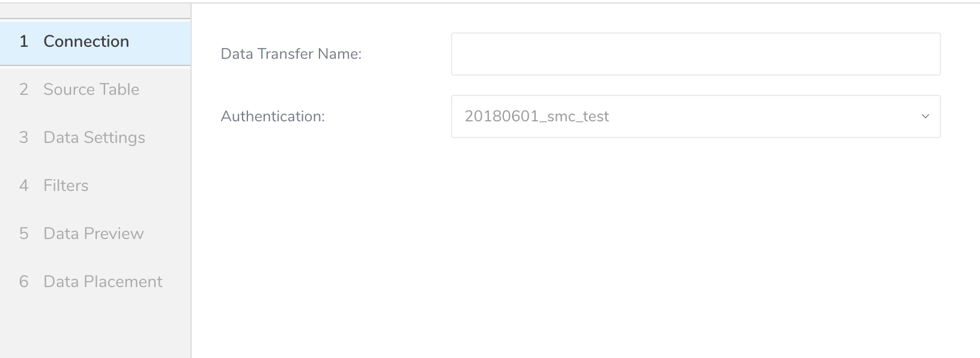980x358 pixels.
Task: Open the Connection step
Action: click(x=86, y=41)
